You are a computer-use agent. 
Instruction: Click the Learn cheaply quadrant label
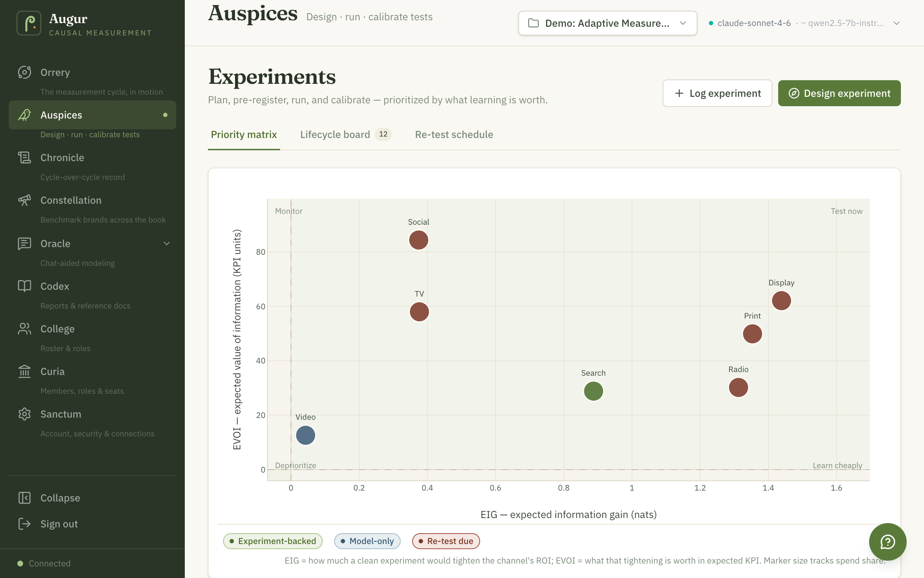(837, 465)
